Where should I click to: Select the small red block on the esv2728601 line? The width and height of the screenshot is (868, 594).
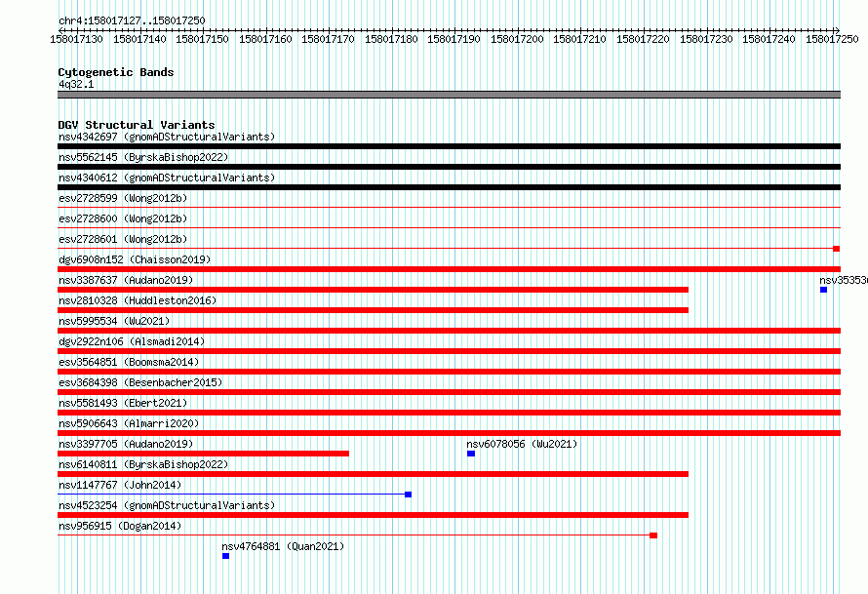[x=837, y=249]
